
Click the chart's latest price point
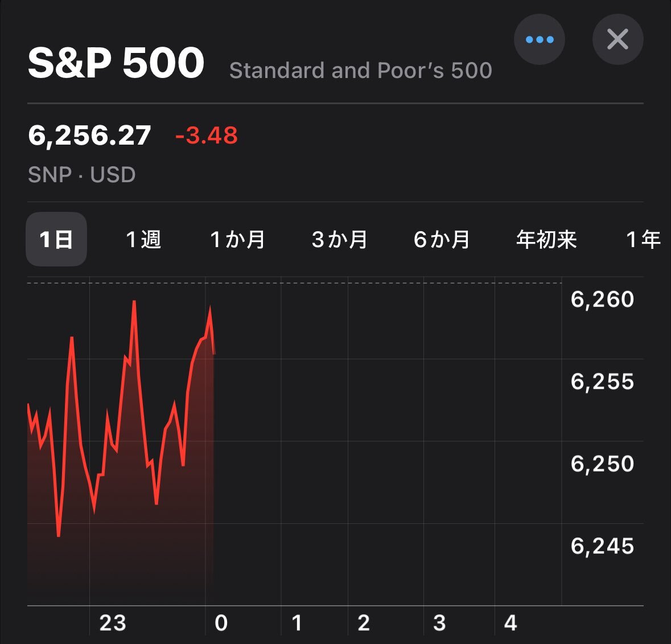(214, 354)
